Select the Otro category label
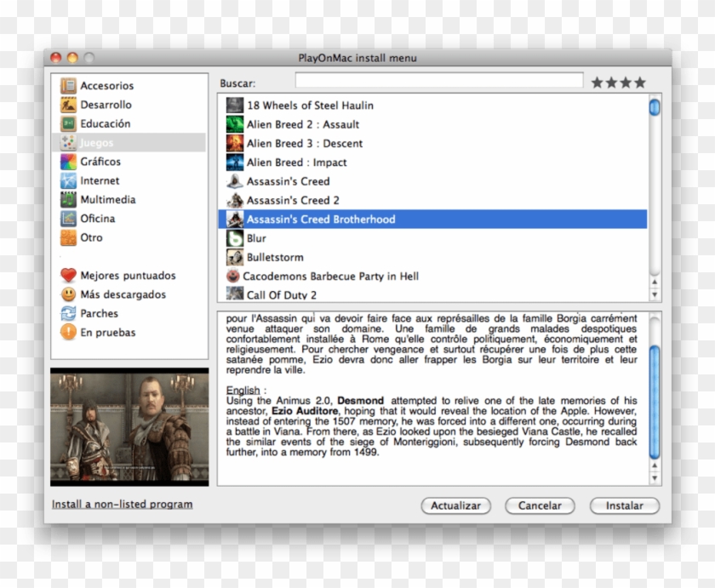Image resolution: width=715 pixels, height=588 pixels. point(91,237)
